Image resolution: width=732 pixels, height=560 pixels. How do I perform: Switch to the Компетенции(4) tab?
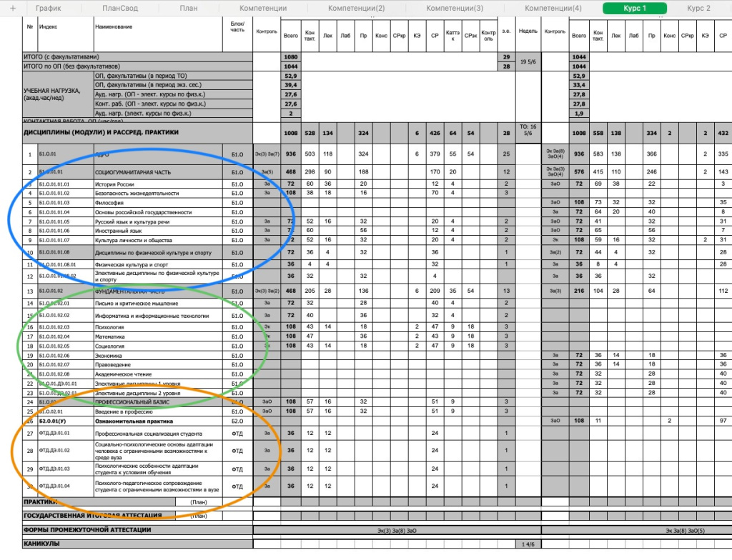[x=553, y=8]
